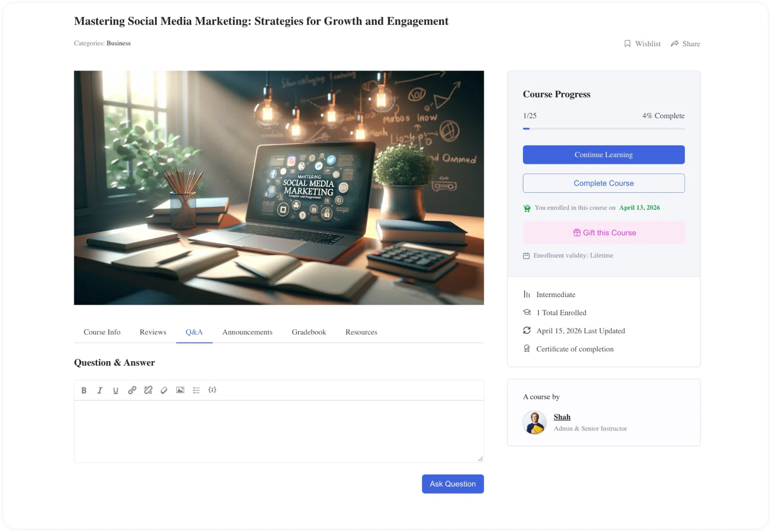771x532 pixels.
Task: Toggle italic formatting in the editor
Action: coord(100,390)
